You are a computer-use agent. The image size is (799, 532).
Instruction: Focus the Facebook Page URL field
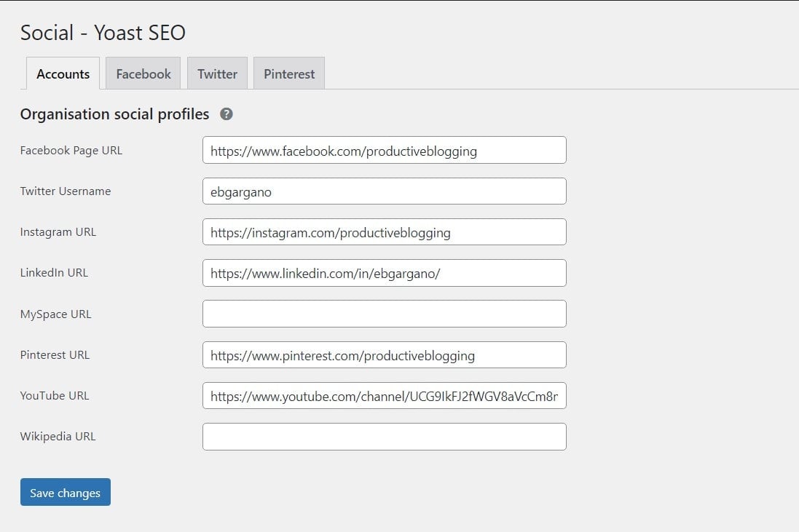click(x=385, y=150)
